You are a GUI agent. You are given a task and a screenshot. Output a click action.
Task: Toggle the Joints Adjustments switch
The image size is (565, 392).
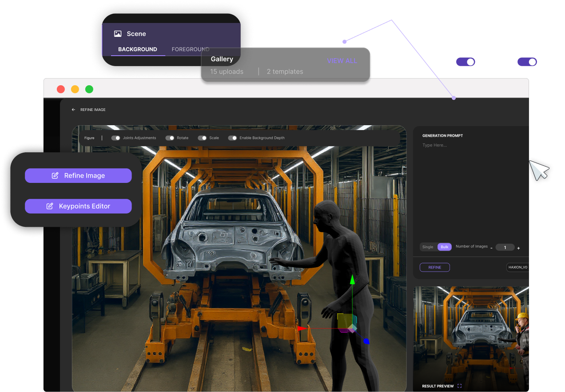115,138
